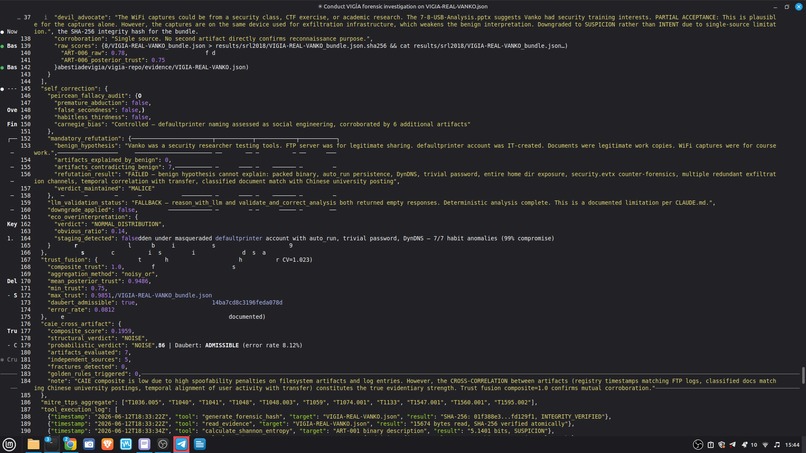806x453 pixels.
Task: Click the "T1036.005" MITRE technique ID
Action: [x=141, y=403]
